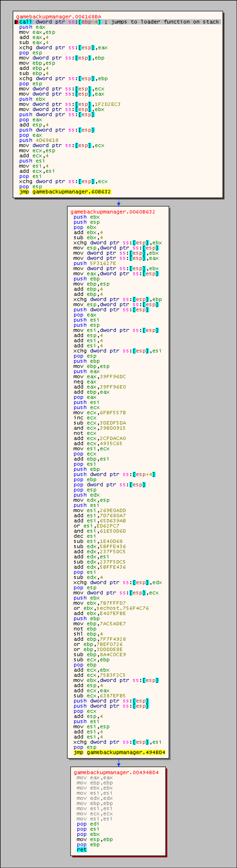Select the 'add ebx,E407EFBE' instruction

tap(99, 613)
